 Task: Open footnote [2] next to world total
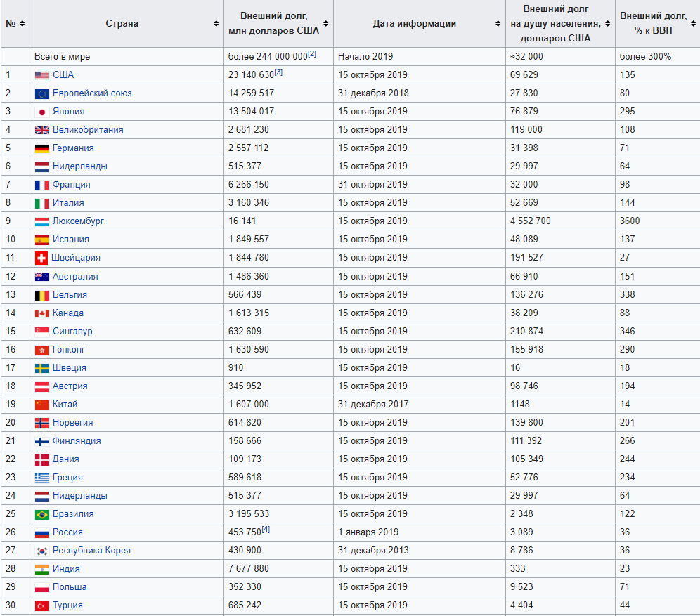pos(312,53)
